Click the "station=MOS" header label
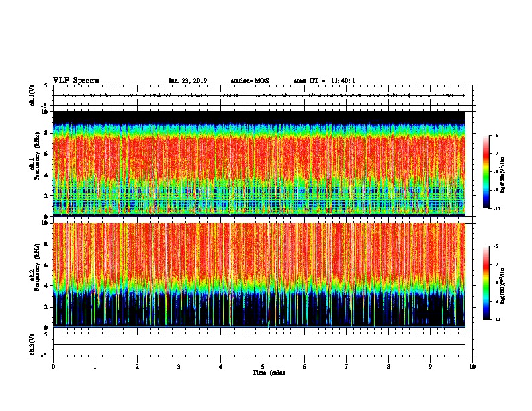Viewport: 532px width, 411px height. pyautogui.click(x=250, y=81)
